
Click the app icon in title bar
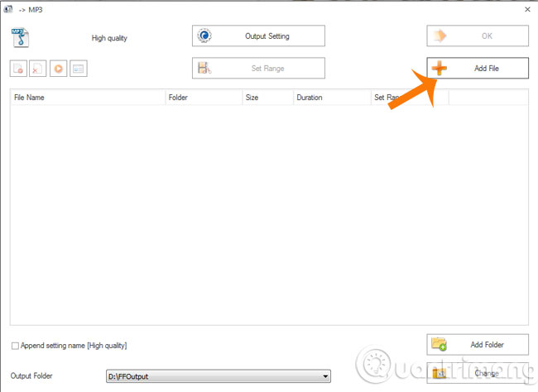(8, 9)
